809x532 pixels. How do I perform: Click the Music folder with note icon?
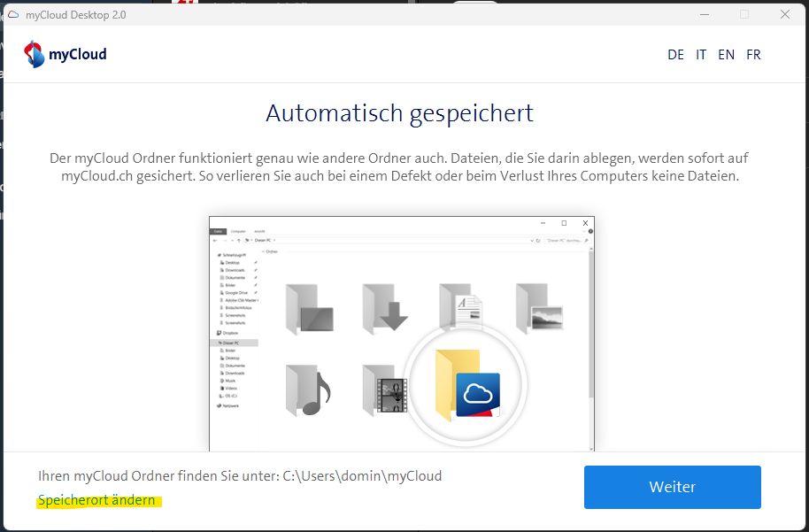tap(307, 389)
